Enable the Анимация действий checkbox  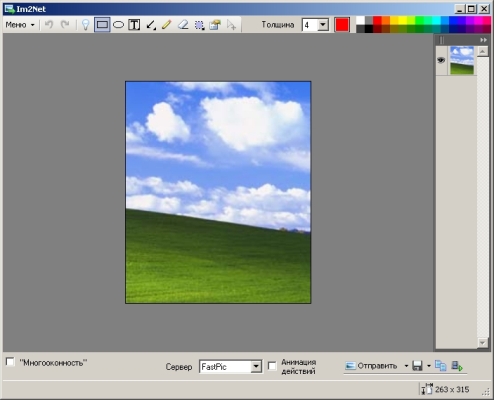tap(272, 366)
